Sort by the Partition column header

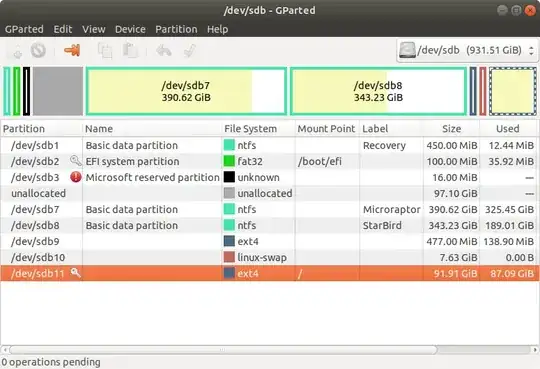[x=41, y=129]
